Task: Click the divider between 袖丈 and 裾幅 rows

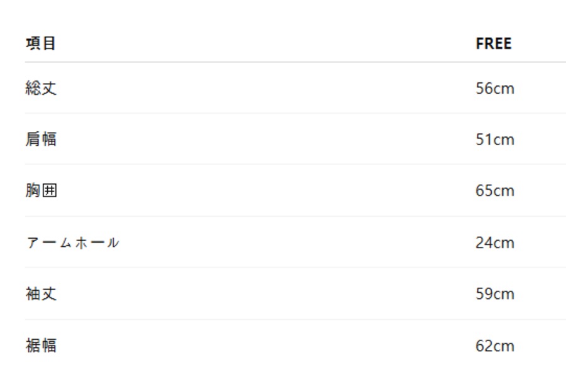Action: click(296, 319)
